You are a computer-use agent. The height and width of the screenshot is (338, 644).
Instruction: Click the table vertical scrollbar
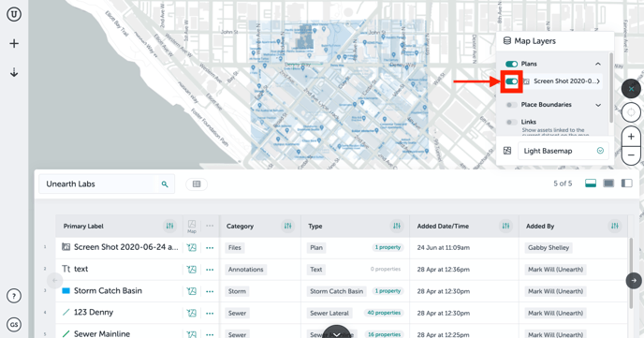[x=631, y=273]
